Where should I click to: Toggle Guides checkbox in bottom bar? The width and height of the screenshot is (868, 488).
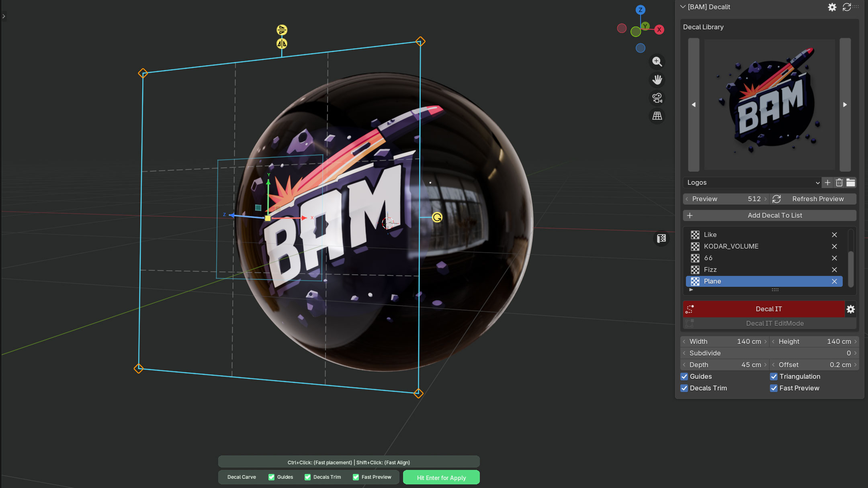272,477
